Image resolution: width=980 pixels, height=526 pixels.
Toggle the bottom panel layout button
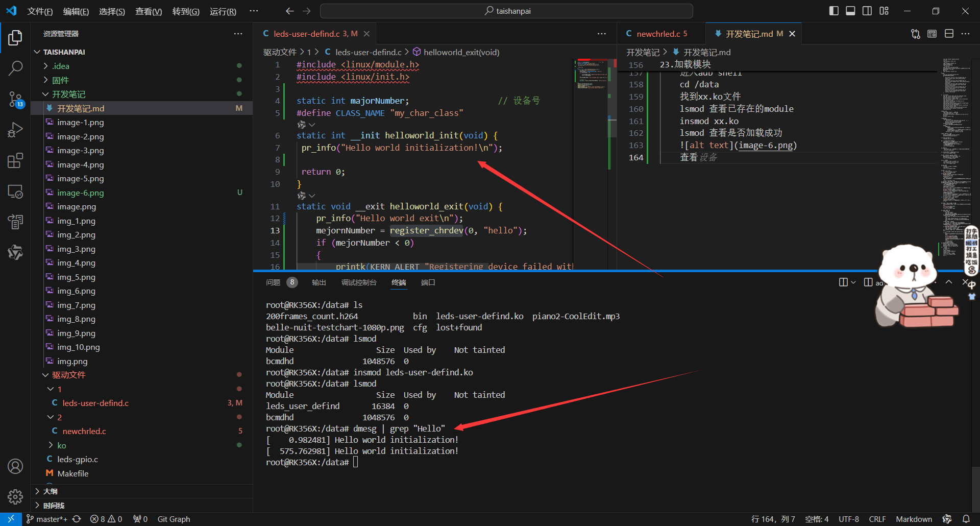point(850,11)
